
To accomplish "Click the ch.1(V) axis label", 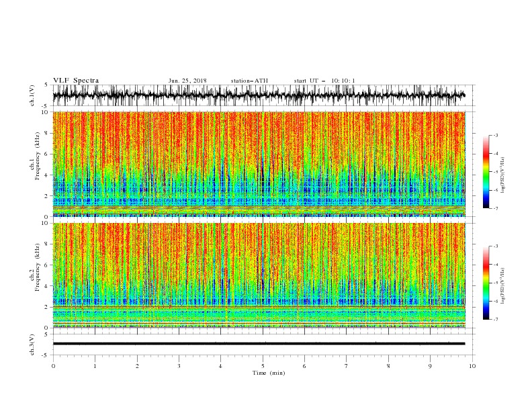I will pyautogui.click(x=32, y=95).
